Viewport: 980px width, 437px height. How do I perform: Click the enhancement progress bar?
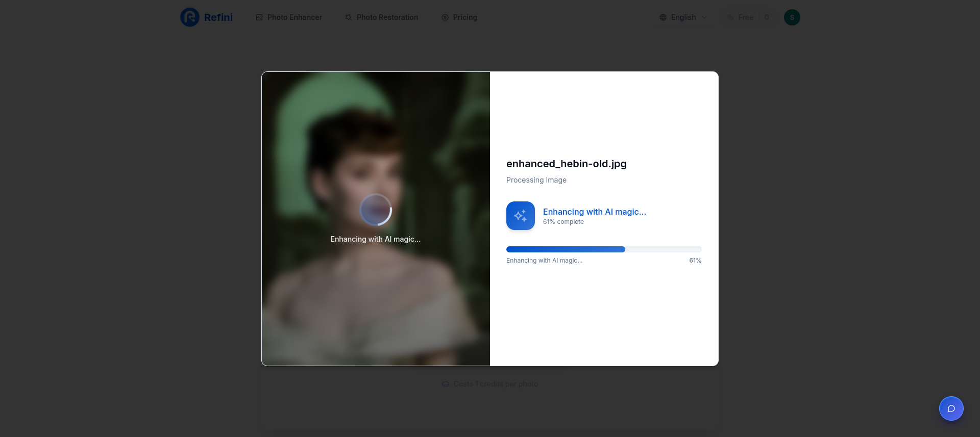(x=604, y=249)
